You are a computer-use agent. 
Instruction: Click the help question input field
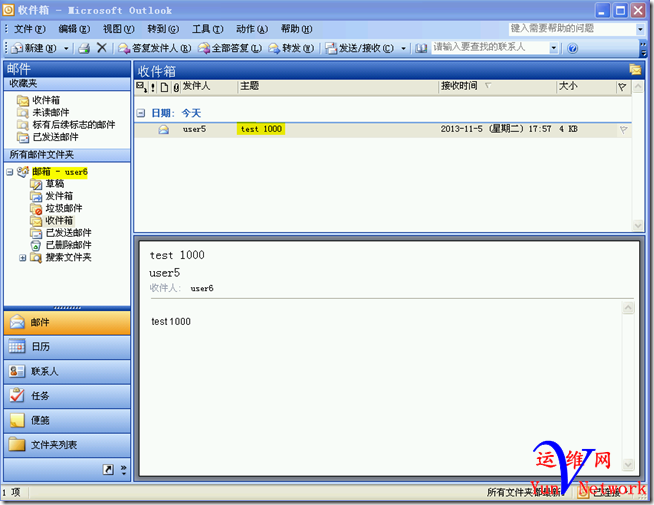(x=572, y=29)
